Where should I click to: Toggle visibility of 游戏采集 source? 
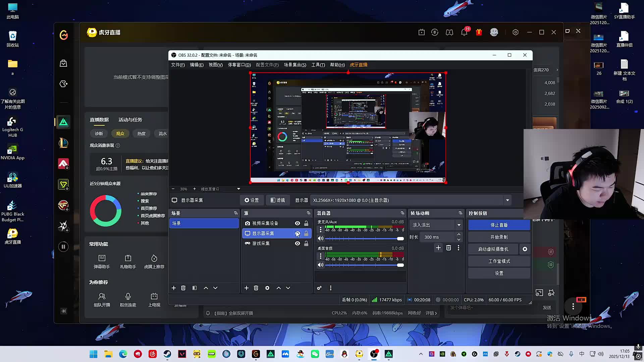click(298, 243)
